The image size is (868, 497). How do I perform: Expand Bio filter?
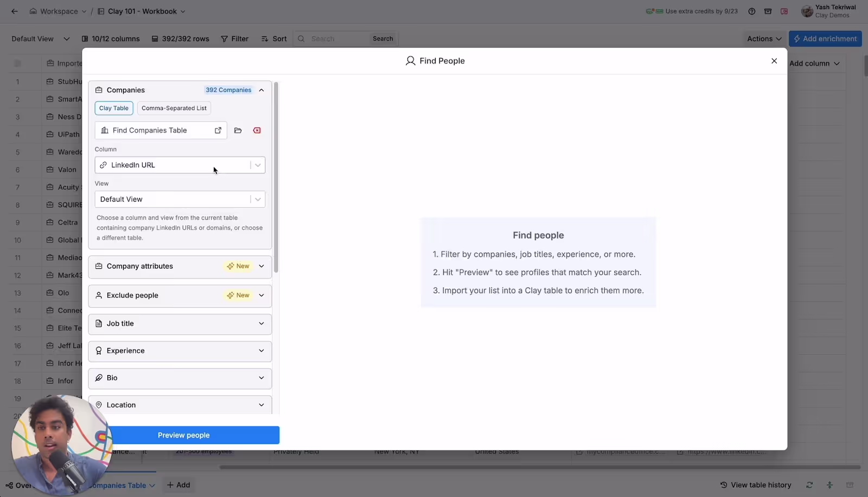[180, 378]
